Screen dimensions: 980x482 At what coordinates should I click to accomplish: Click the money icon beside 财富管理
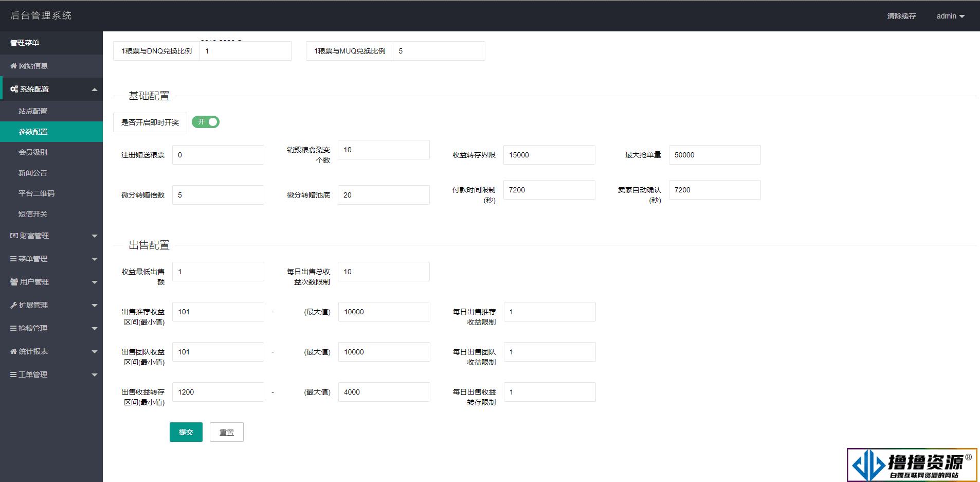tap(14, 236)
